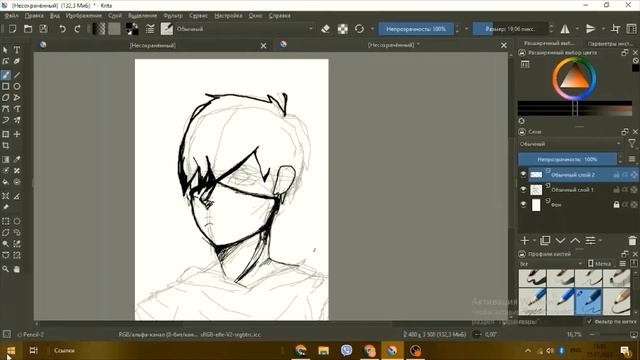Collapse the 'Слои' layers docker
This screenshot has width=640, height=360.
(522, 132)
